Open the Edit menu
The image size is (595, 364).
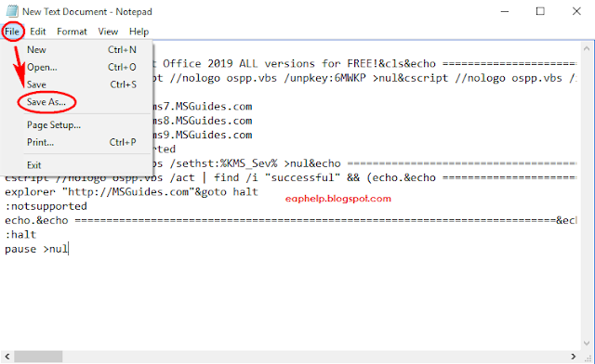37,32
